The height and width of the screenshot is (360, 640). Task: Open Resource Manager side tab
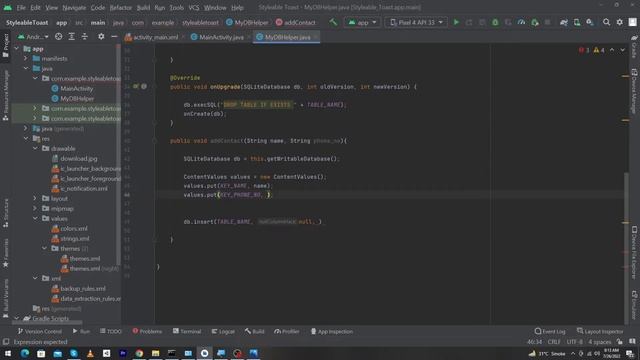[6, 96]
